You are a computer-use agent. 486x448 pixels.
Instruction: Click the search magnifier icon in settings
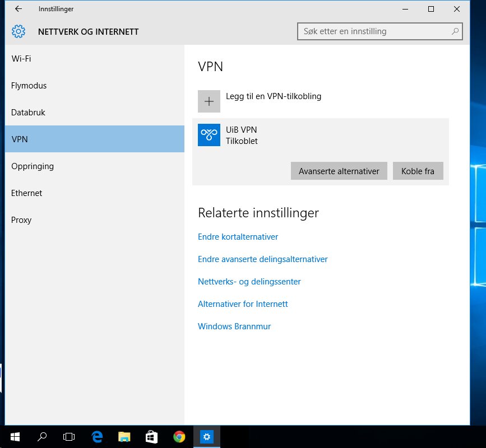click(x=455, y=31)
